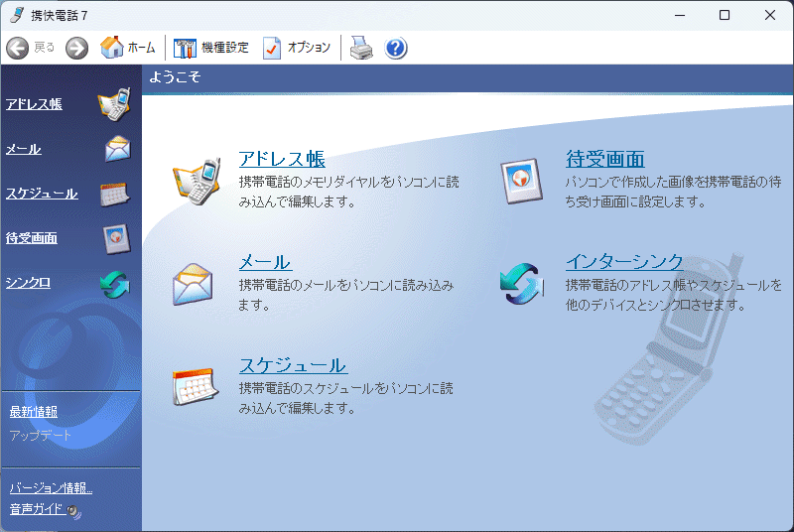Click sidebar mail envelope icon

coord(117,149)
